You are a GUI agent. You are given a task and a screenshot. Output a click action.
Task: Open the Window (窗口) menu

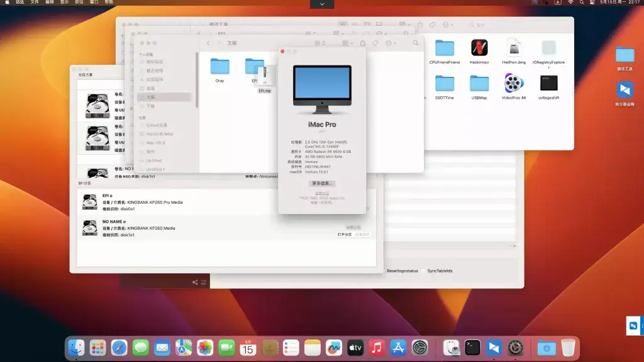[x=94, y=2]
